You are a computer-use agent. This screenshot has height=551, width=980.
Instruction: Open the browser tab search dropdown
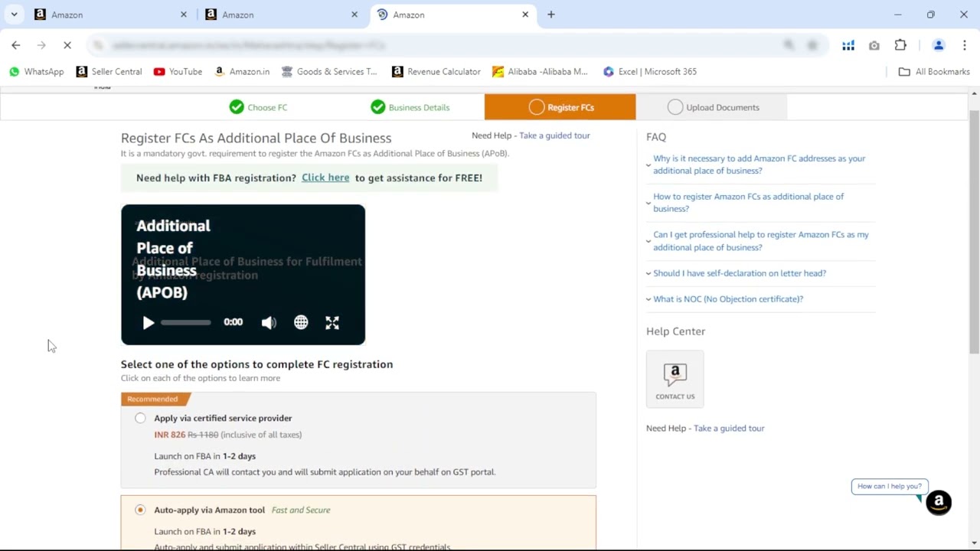(x=14, y=15)
